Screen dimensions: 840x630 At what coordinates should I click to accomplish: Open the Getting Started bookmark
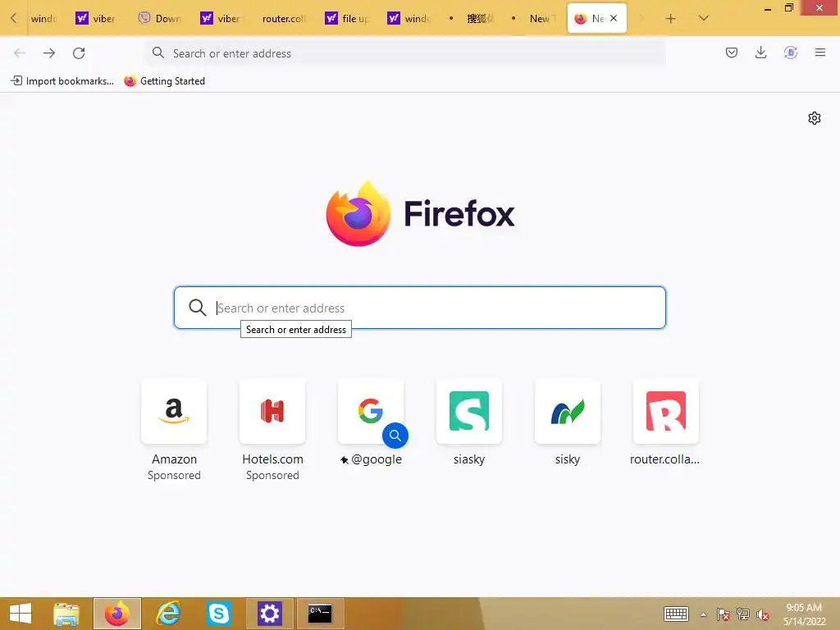pos(164,81)
